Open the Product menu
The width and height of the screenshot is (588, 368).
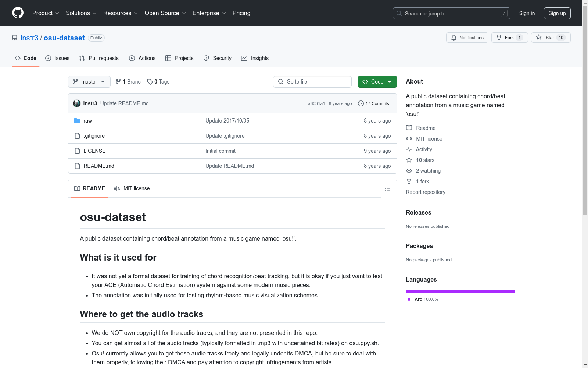point(46,13)
